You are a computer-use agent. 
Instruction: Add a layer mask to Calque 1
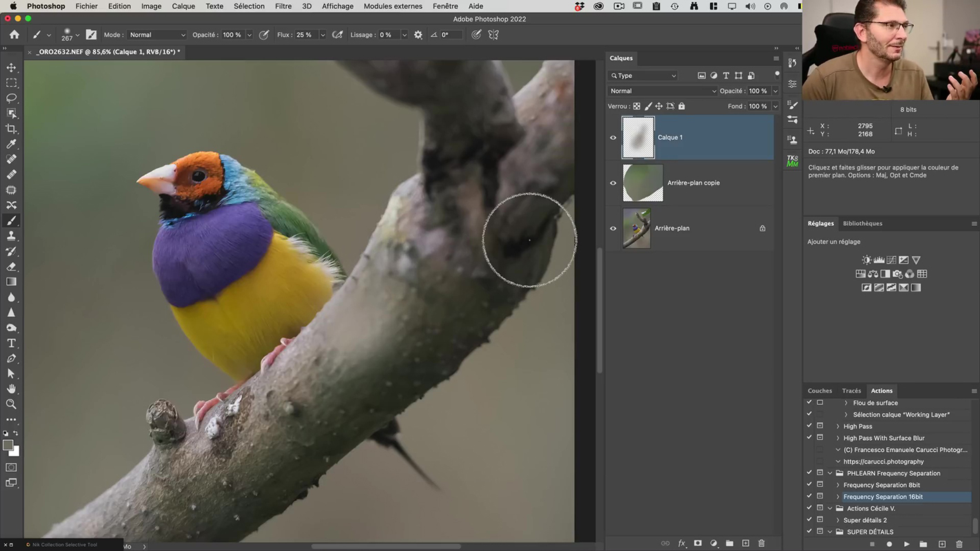[x=697, y=543]
